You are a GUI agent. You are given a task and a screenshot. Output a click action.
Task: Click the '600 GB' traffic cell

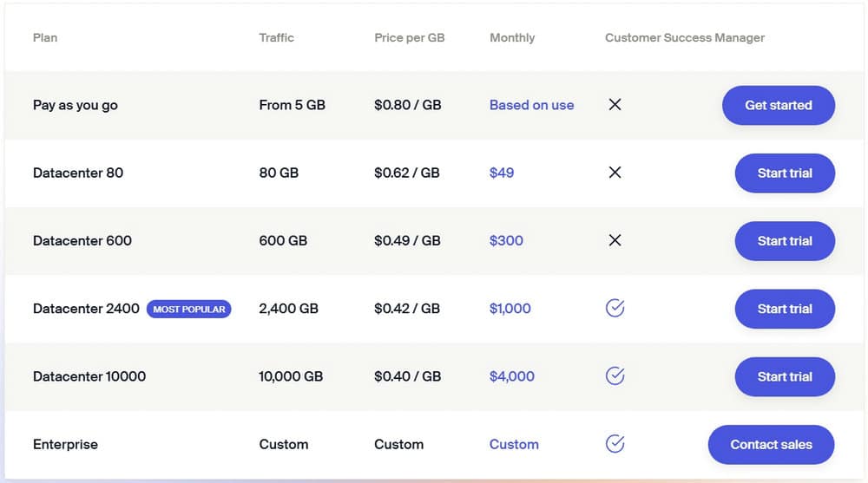pyautogui.click(x=283, y=241)
